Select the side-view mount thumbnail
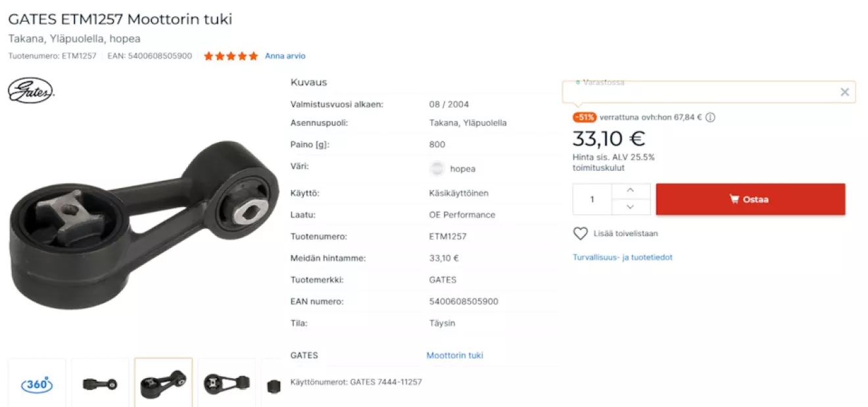The height and width of the screenshot is (407, 868). pyautogui.click(x=100, y=384)
